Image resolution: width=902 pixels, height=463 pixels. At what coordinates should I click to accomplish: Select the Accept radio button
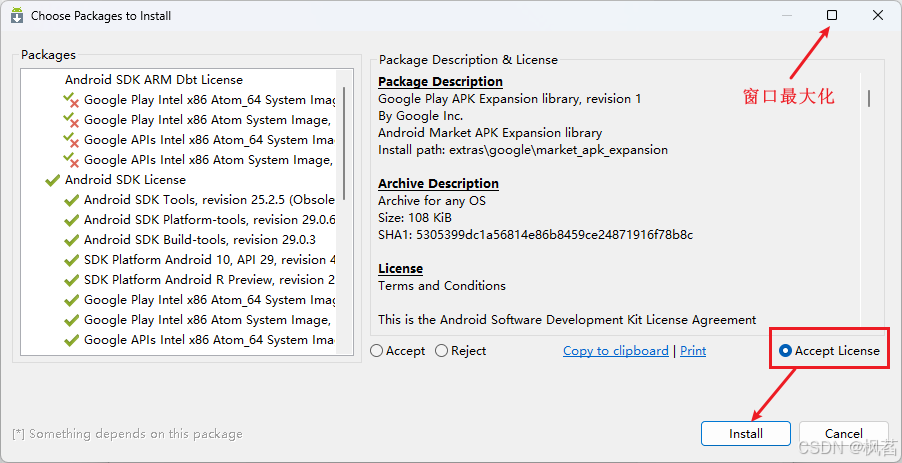click(x=377, y=351)
